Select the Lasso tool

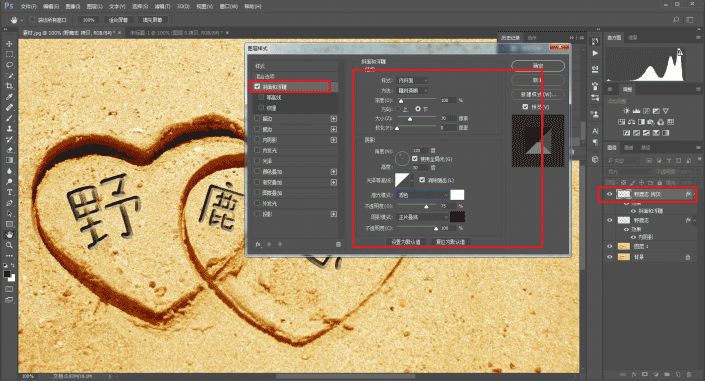pos(9,65)
